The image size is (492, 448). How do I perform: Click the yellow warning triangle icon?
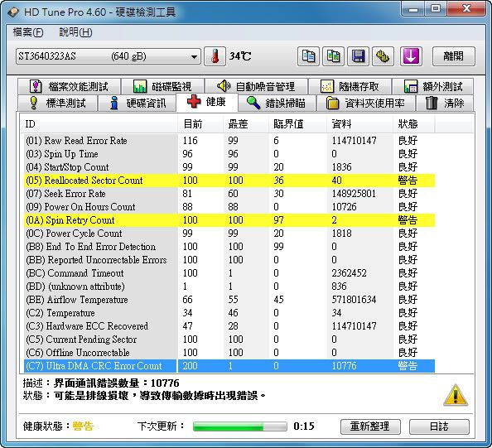pyautogui.click(x=456, y=395)
